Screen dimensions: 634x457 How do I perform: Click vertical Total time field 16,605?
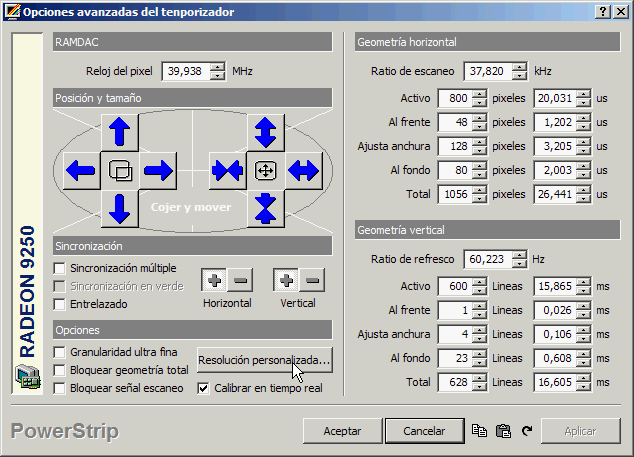(555, 382)
